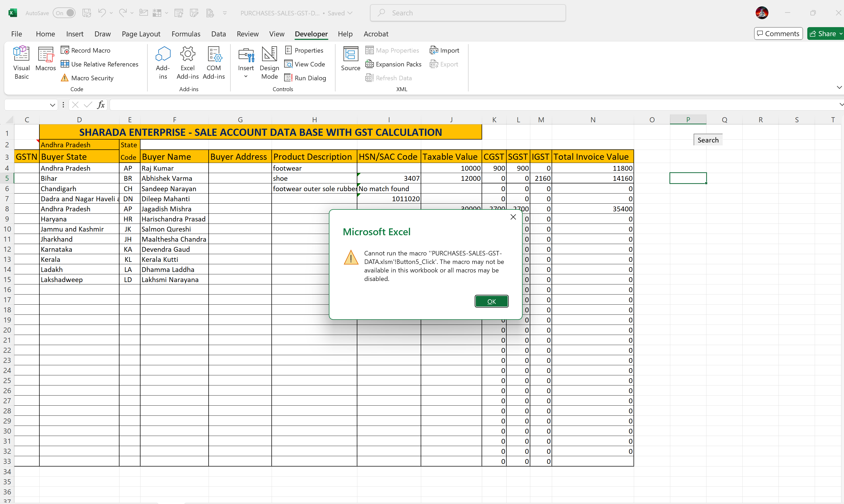844x504 pixels.
Task: Click the Save As quick access icon
Action: click(194, 13)
